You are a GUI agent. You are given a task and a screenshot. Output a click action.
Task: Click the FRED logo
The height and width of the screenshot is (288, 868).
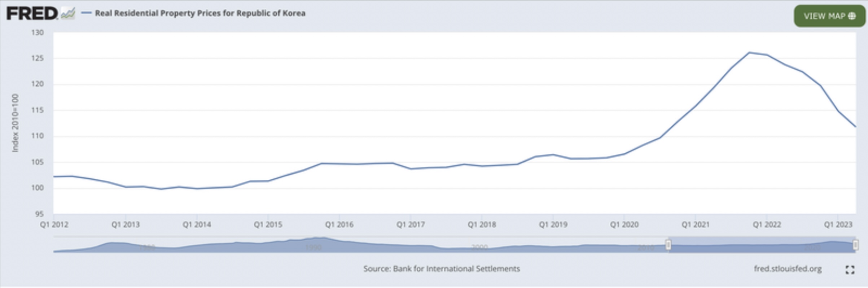[32, 14]
